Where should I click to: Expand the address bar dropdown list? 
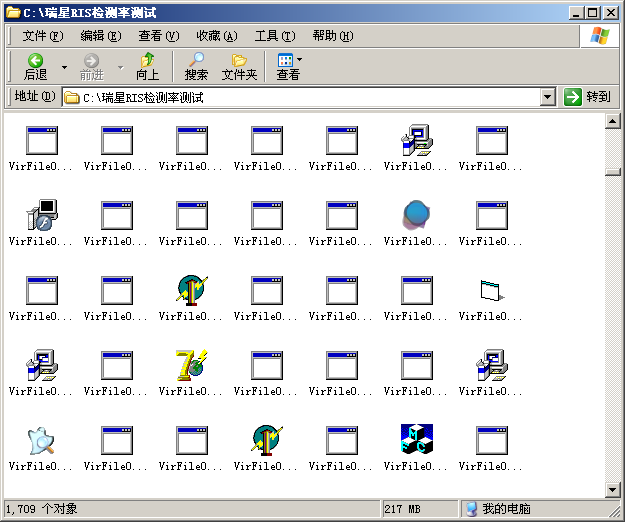point(548,97)
